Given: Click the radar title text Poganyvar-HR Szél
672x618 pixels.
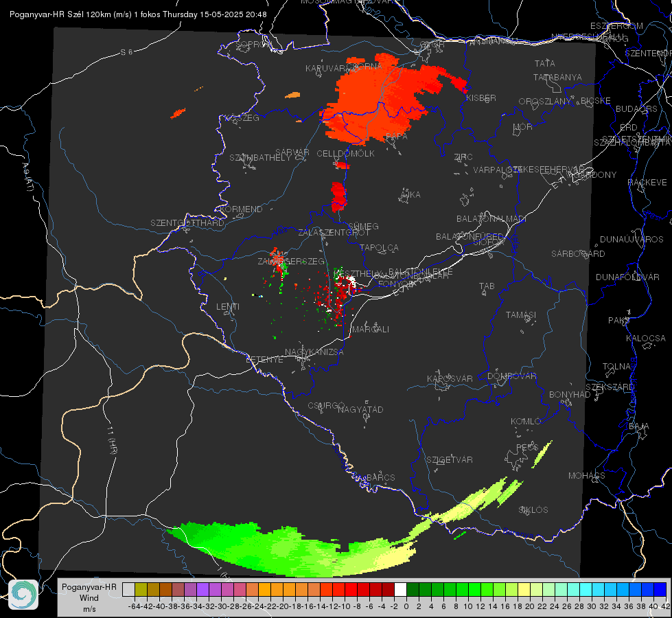Looking at the screenshot, I should coord(46,14).
